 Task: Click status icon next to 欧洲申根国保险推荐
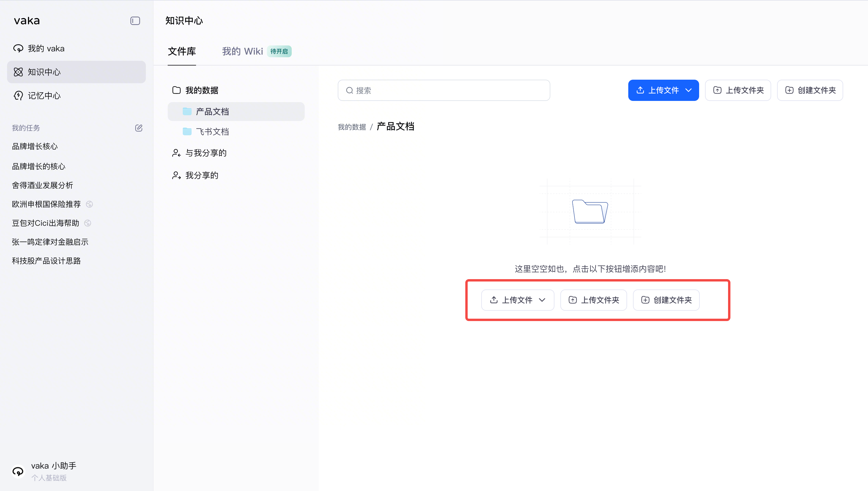point(89,204)
